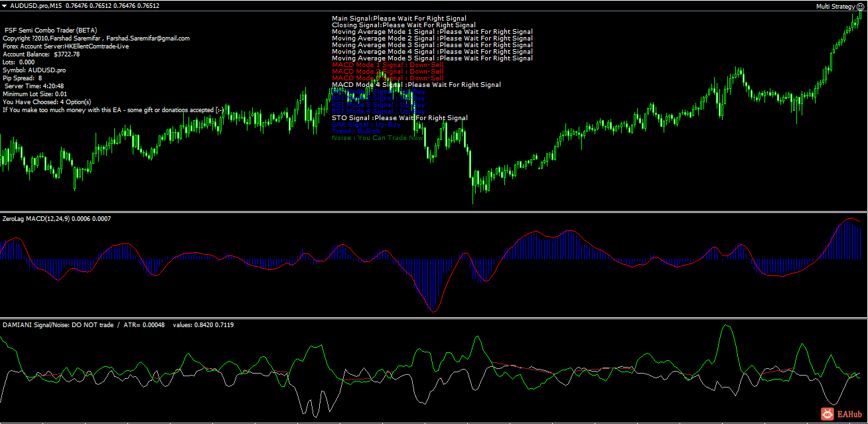Select the 'Trend : Bullish' line
The width and height of the screenshot is (868, 424).
(356, 131)
